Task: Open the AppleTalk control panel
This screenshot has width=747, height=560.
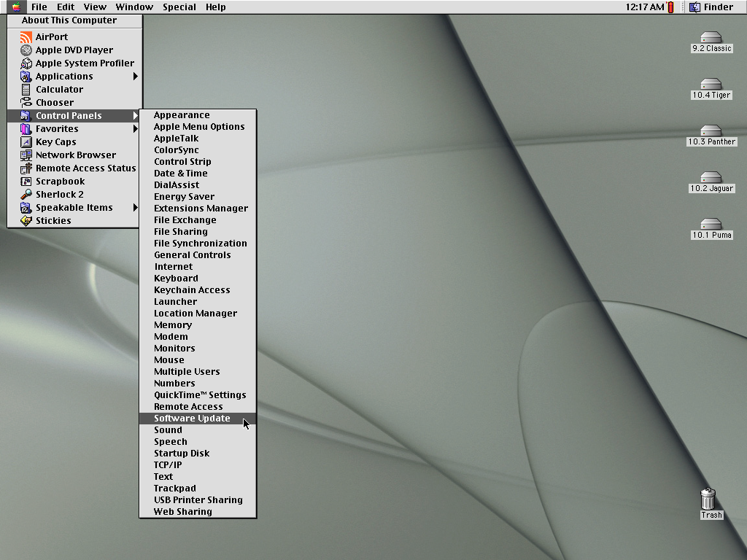Action: (198, 139)
